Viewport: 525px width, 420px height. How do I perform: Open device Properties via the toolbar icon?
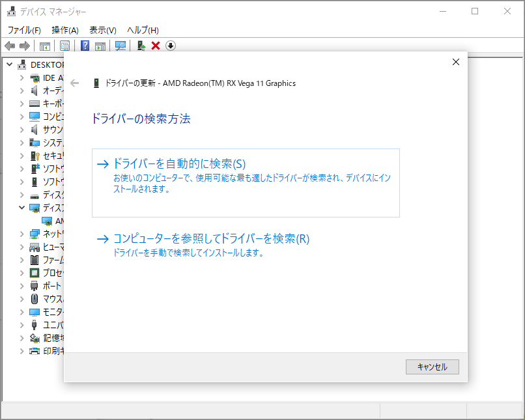click(x=63, y=46)
